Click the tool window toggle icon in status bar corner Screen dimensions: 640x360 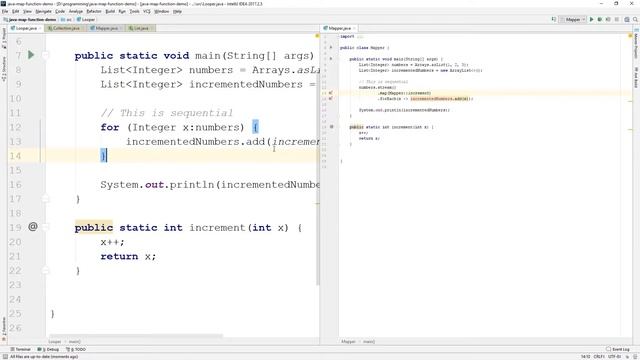click(5, 356)
